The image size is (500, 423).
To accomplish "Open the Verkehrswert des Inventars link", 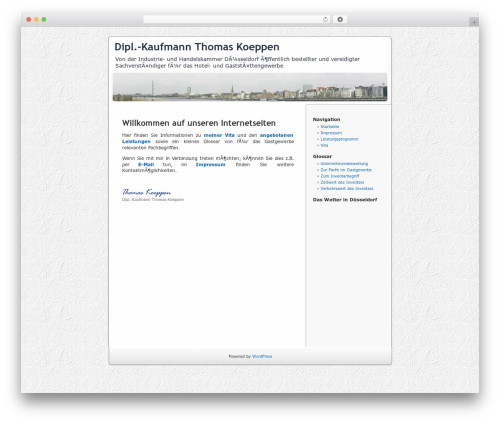I will point(347,189).
